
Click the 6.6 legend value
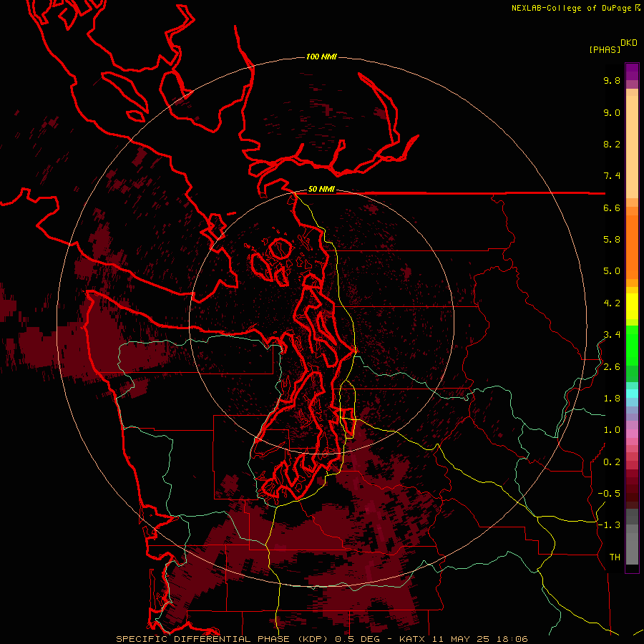[x=612, y=208]
